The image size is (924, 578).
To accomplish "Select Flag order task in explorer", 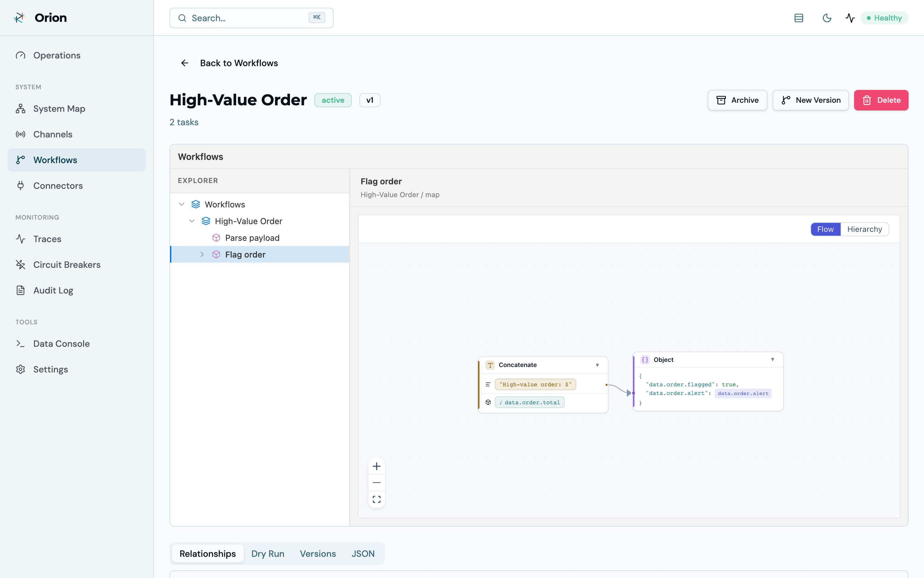I will 260,255.
